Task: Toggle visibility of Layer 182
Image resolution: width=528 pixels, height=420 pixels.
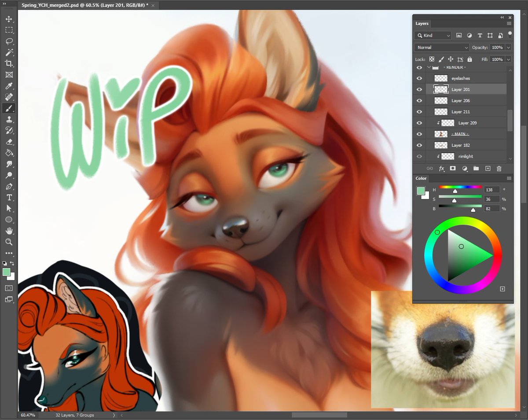Action: pos(419,145)
